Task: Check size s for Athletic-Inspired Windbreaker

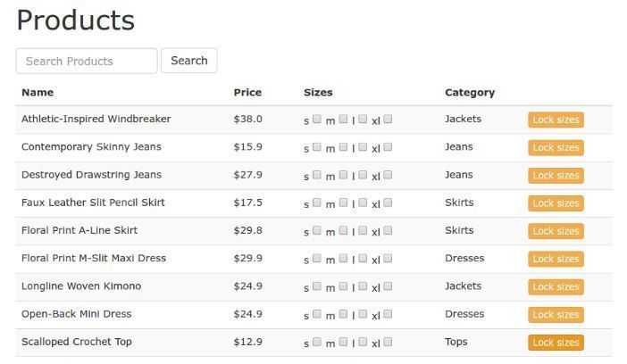Action: click(x=317, y=119)
